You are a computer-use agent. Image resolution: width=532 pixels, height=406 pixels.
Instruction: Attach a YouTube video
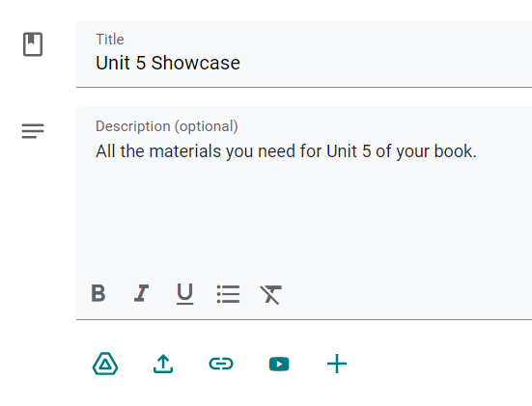(x=279, y=365)
